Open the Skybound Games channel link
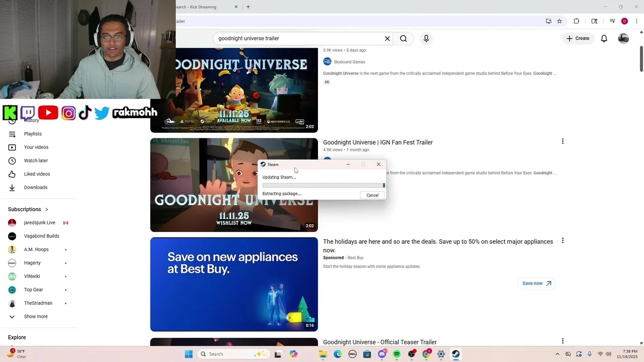 click(349, 62)
